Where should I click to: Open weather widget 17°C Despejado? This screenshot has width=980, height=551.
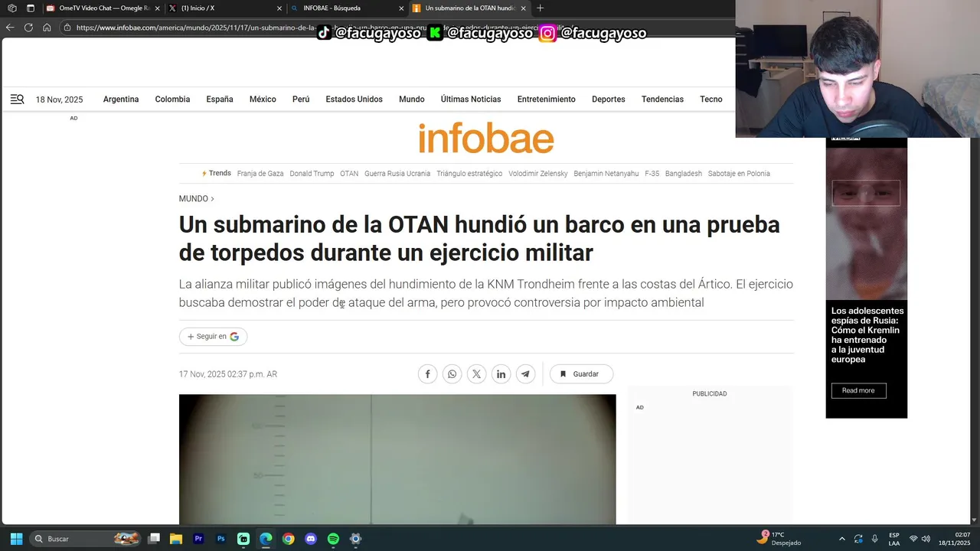tap(779, 539)
